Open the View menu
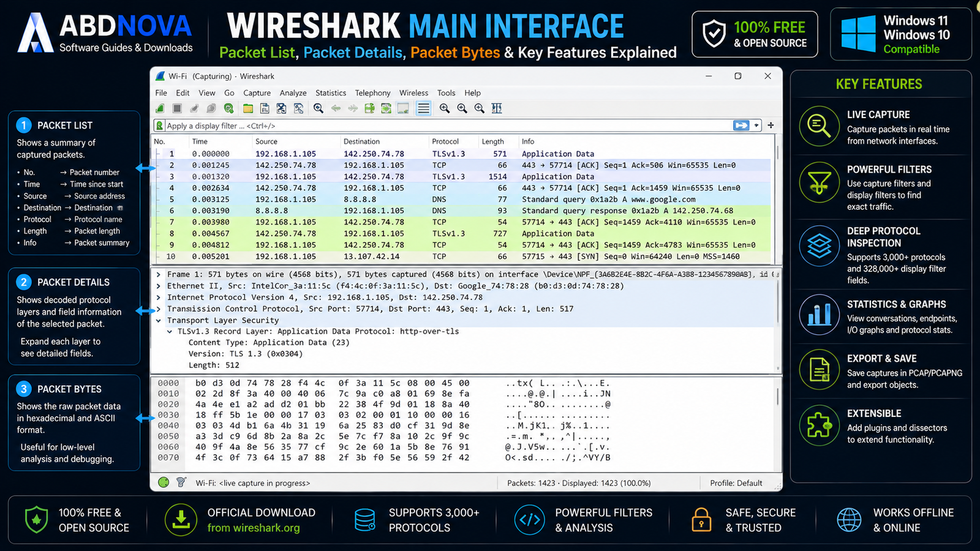The image size is (980, 551). 207,93
